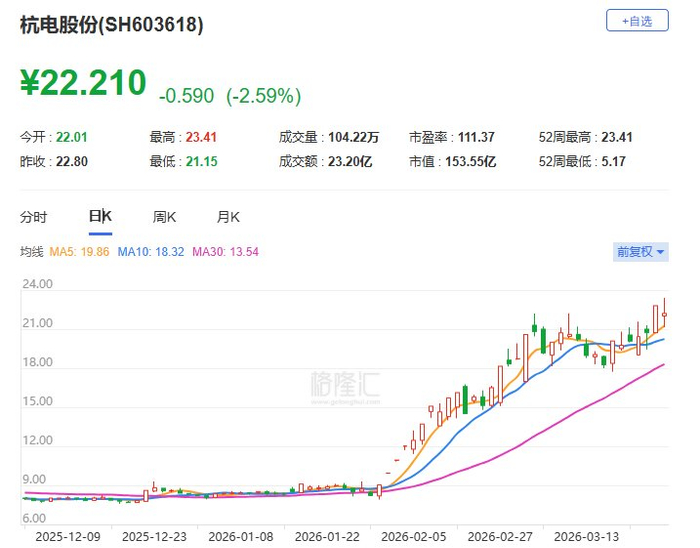Click the +自选 add to watchlist button
The image size is (700, 548).
click(637, 21)
